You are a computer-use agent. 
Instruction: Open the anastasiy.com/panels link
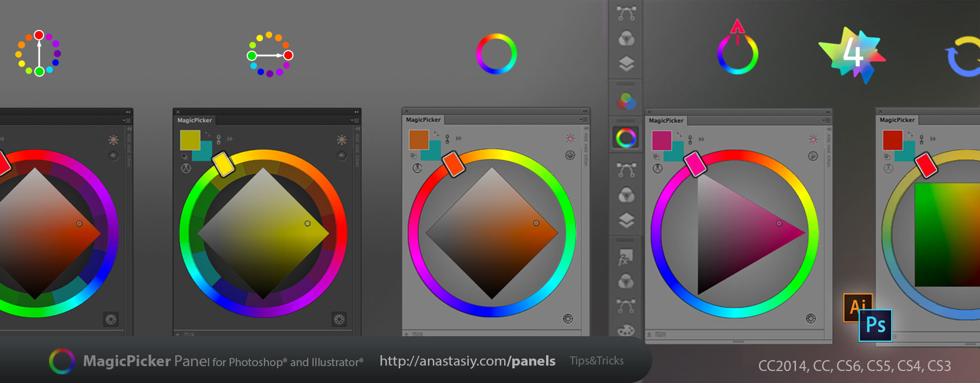(x=467, y=361)
